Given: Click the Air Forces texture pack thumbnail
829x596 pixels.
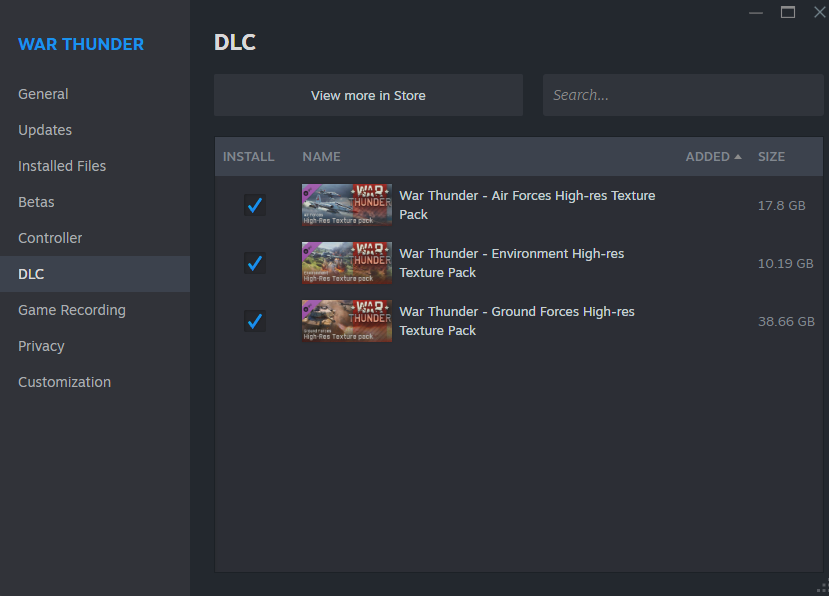Looking at the screenshot, I should click(346, 205).
